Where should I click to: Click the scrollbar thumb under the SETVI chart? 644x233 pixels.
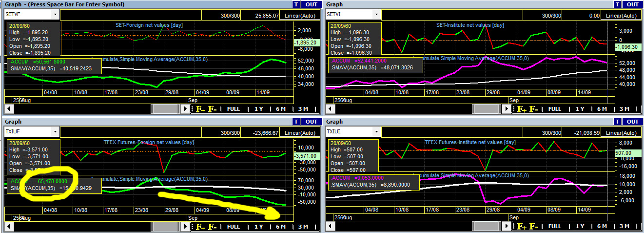coord(487,109)
